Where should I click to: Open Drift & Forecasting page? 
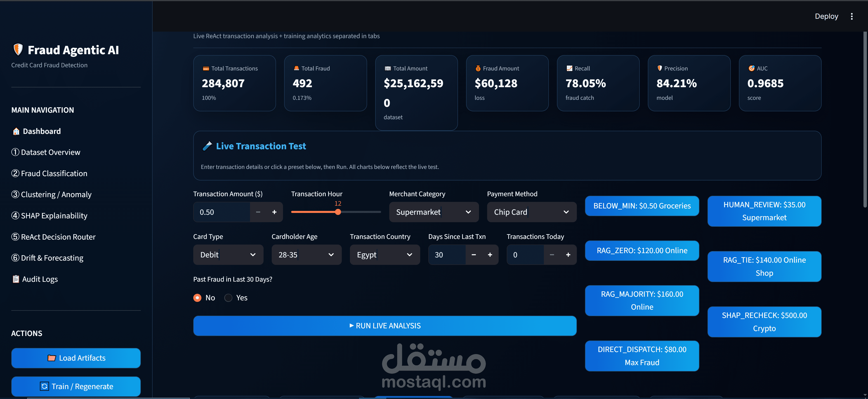pos(47,258)
